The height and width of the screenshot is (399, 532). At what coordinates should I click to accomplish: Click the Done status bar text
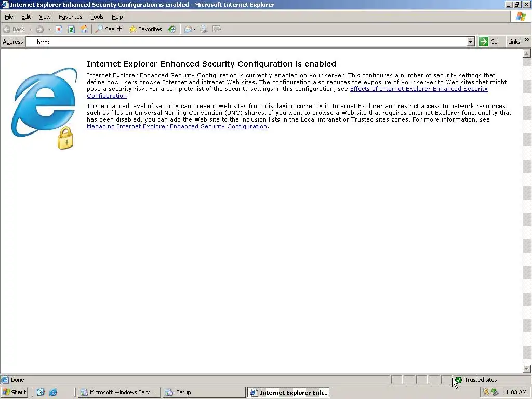coord(17,380)
